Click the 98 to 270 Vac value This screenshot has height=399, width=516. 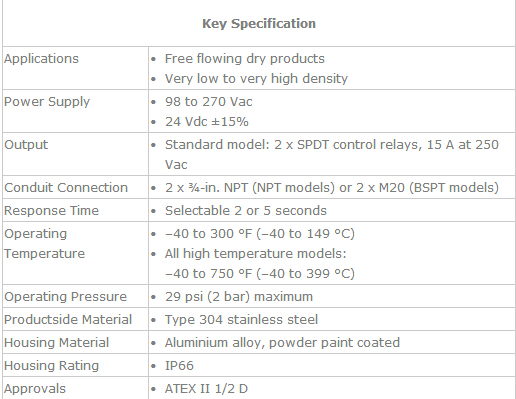click(209, 102)
